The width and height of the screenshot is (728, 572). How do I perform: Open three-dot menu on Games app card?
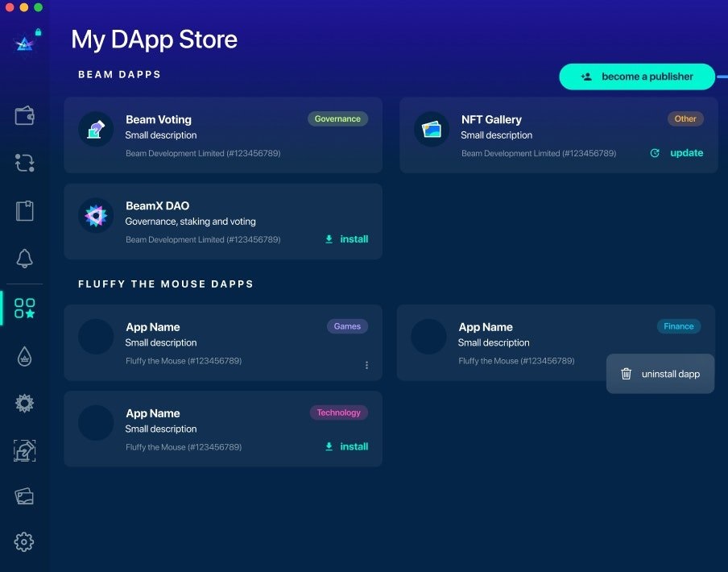[x=366, y=365]
